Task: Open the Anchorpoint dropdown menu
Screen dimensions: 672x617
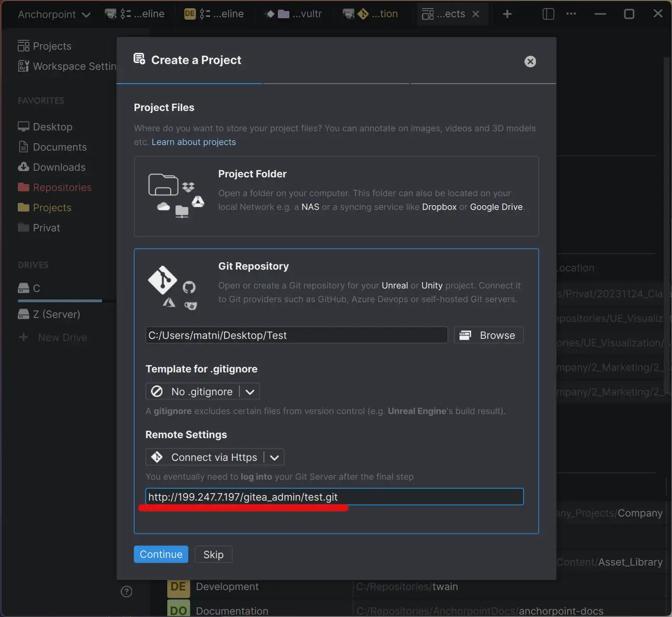Action: [x=53, y=14]
